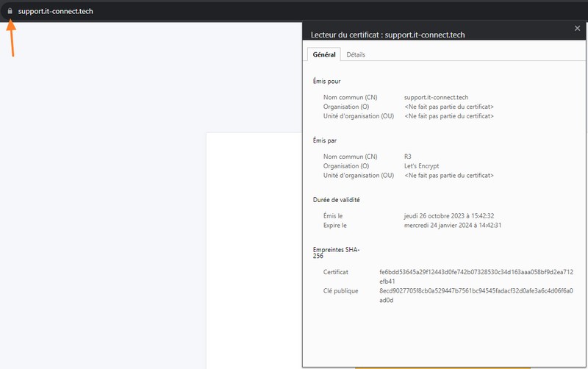The image size is (588, 369).
Task: Select the Général tab
Action: (324, 55)
